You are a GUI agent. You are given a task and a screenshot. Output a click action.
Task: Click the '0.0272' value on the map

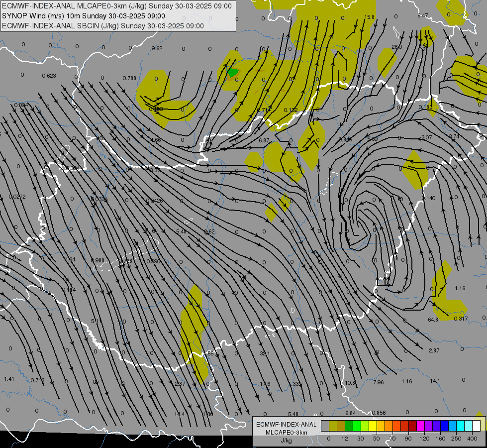(x=17, y=197)
